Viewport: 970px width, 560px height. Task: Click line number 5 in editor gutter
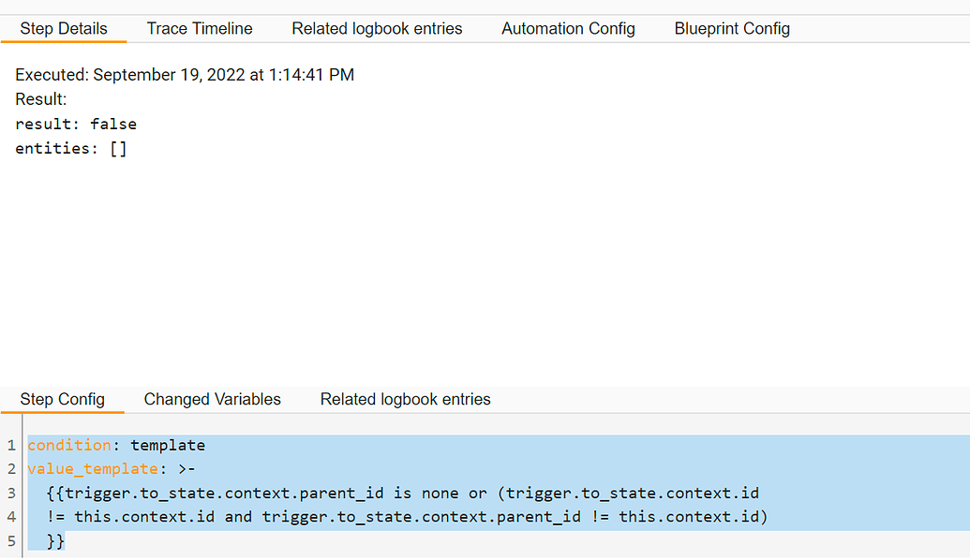11,540
